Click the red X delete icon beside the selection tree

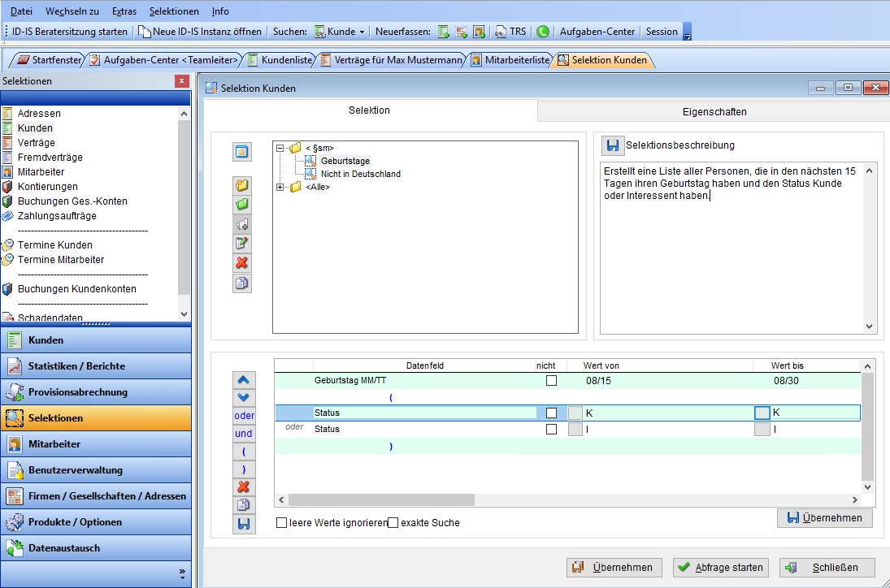pos(242,263)
